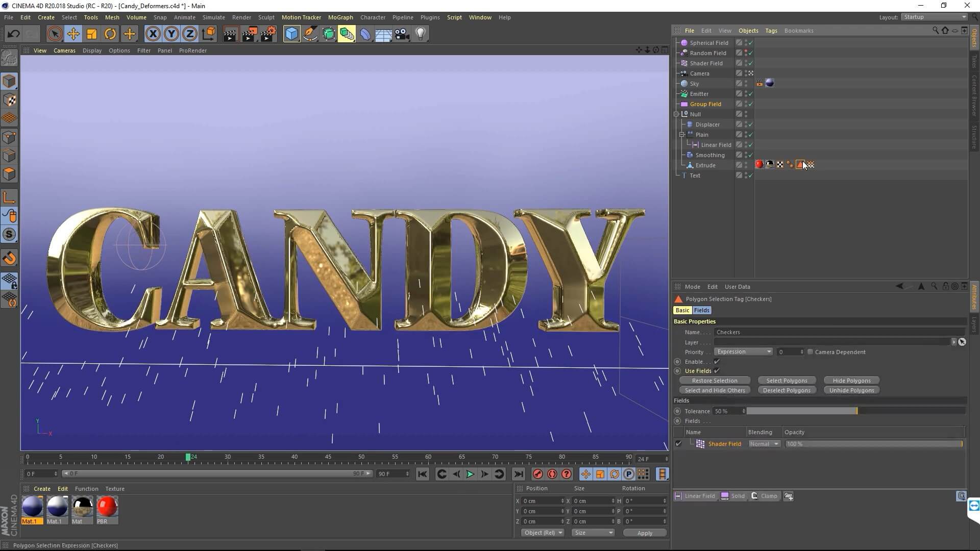Click the Restore Selection button
The height and width of the screenshot is (551, 980).
714,381
